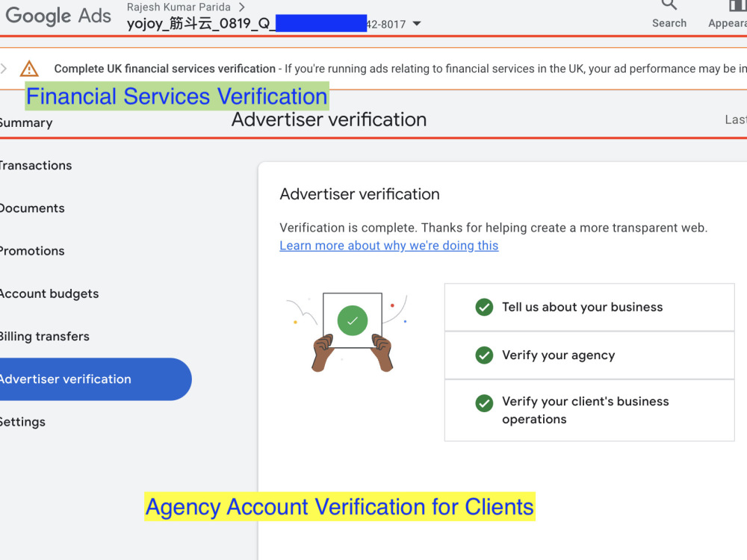Image resolution: width=747 pixels, height=560 pixels.
Task: Click the Advertiser verification card heading
Action: point(360,194)
